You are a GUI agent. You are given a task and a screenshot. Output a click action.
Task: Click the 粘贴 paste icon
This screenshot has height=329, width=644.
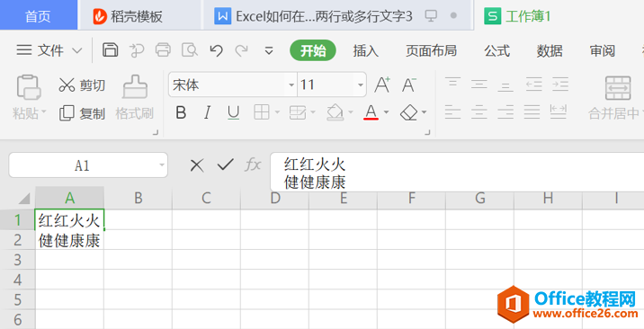[x=29, y=87]
